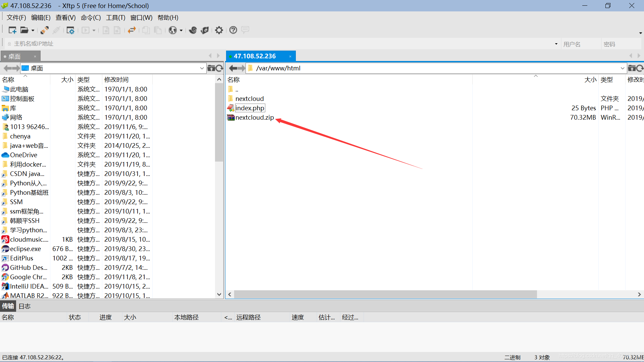Select the chenya folder locally
Image resolution: width=644 pixels, height=362 pixels.
pyautogui.click(x=20, y=136)
